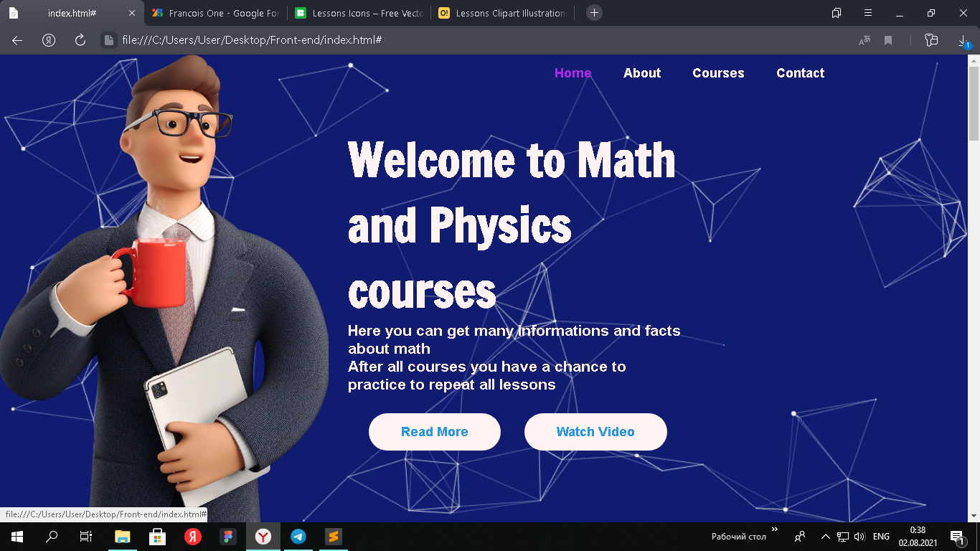The width and height of the screenshot is (980, 551).
Task: Open the About navigation link
Action: (642, 73)
